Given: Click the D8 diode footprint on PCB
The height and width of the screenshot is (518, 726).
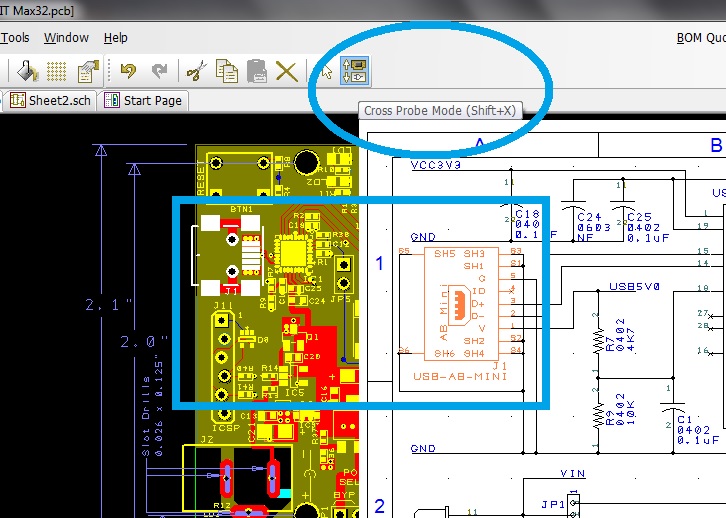Looking at the screenshot, I should coord(247,337).
